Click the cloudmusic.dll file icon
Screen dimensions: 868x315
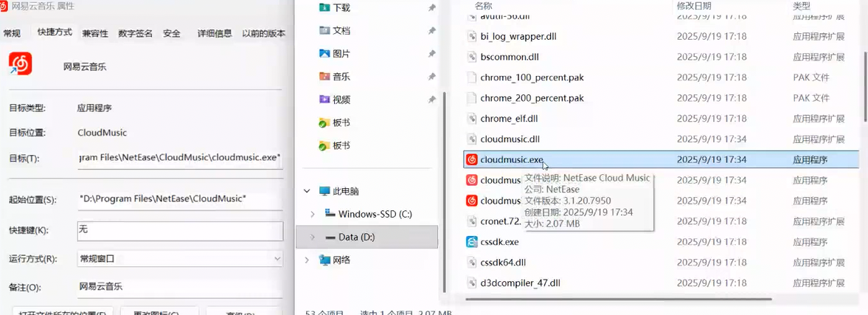point(472,139)
